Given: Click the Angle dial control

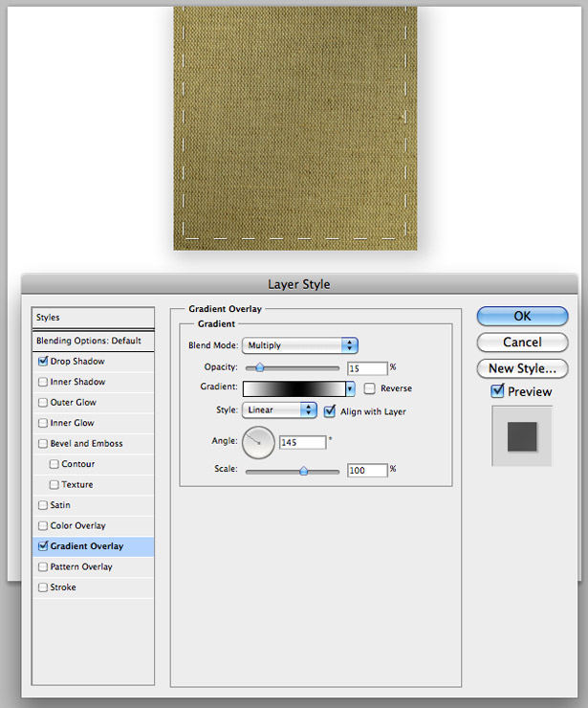Looking at the screenshot, I should 258,442.
